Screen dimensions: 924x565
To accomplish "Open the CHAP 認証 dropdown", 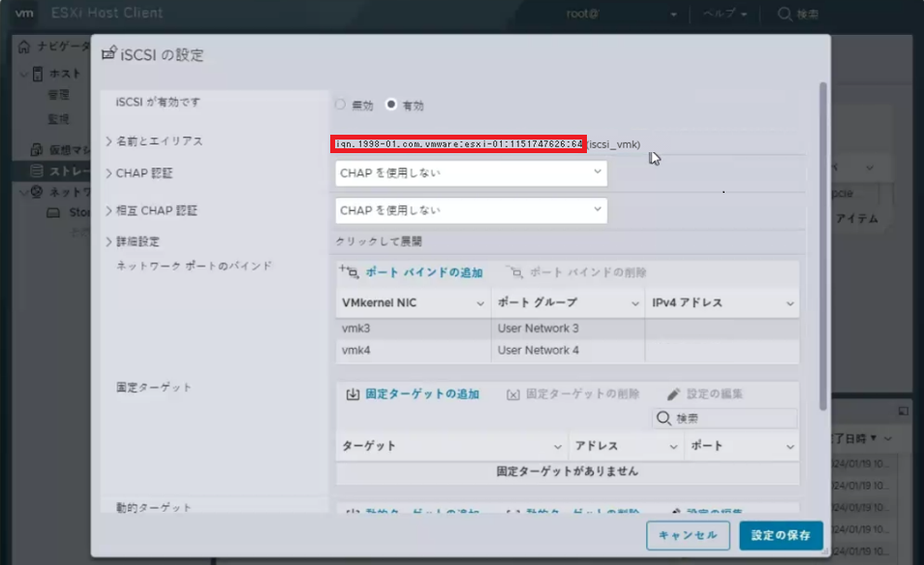I will [x=471, y=173].
